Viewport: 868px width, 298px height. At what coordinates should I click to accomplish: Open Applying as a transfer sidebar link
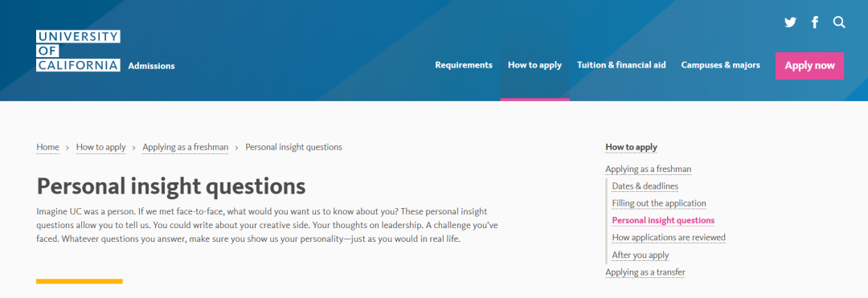point(645,272)
